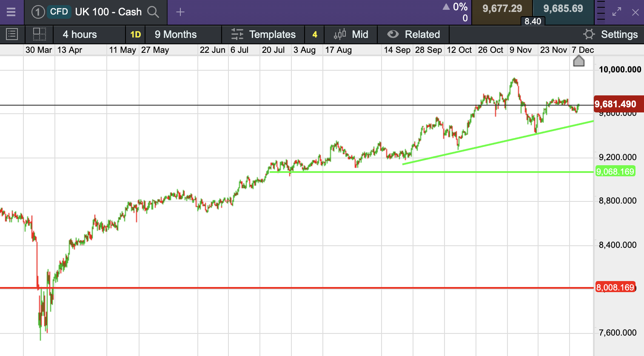The image size is (644, 356).
Task: Click the 8,800.000 price axis label
Action: (x=618, y=201)
